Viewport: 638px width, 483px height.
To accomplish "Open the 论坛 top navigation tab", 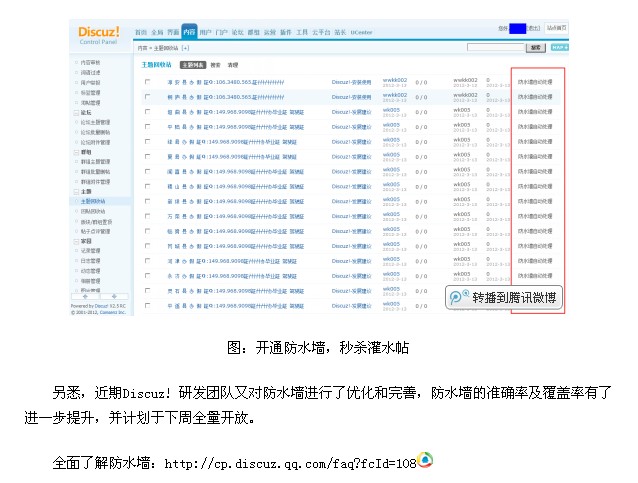I will click(x=238, y=32).
